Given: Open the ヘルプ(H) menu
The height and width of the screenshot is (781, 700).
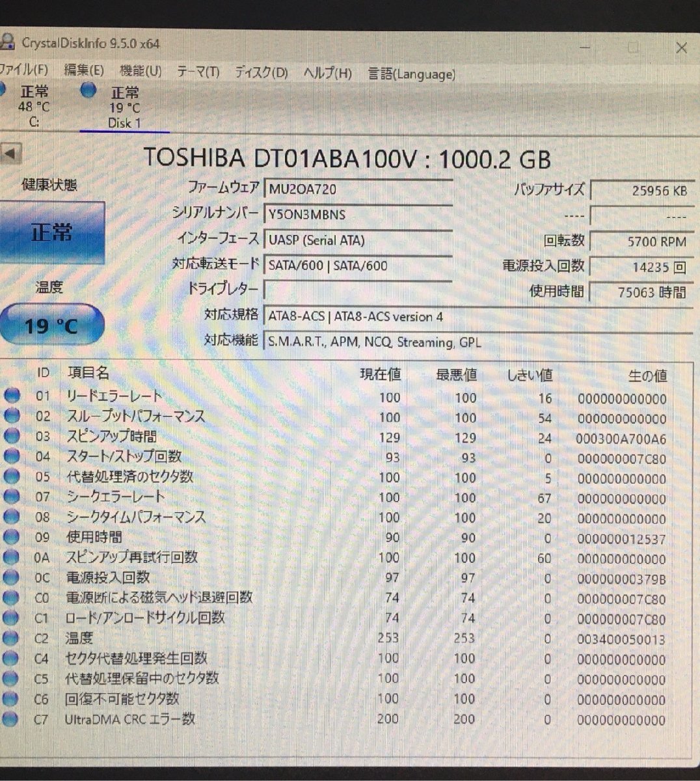Looking at the screenshot, I should point(327,72).
